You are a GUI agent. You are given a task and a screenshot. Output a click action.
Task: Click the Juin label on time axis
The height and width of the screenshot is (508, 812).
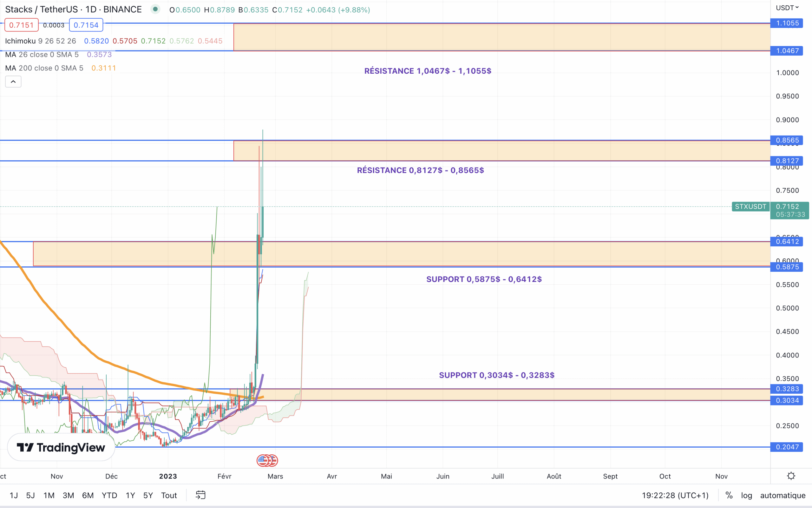[x=443, y=476]
